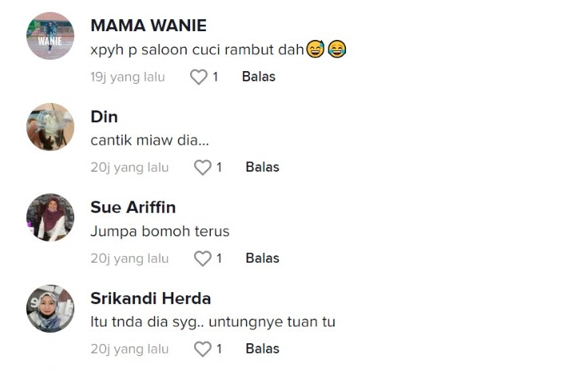
Task: Select the comment text 'Jumpa bomoh terus'
Action: pyautogui.click(x=160, y=232)
